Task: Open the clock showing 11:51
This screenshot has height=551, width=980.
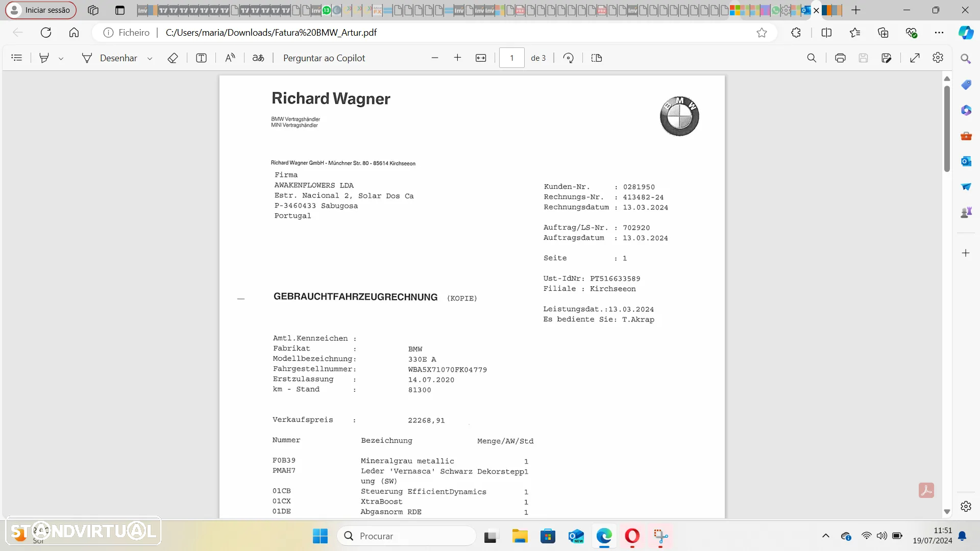Action: tap(932, 536)
